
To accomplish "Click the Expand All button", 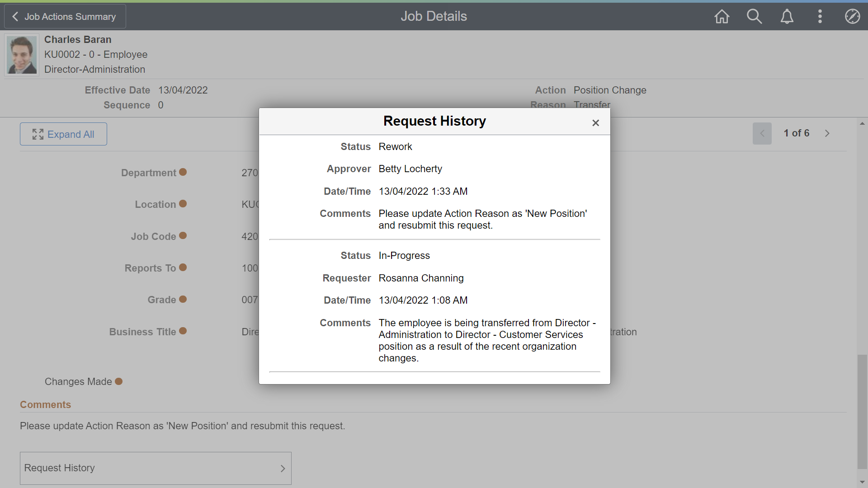I will 63,134.
